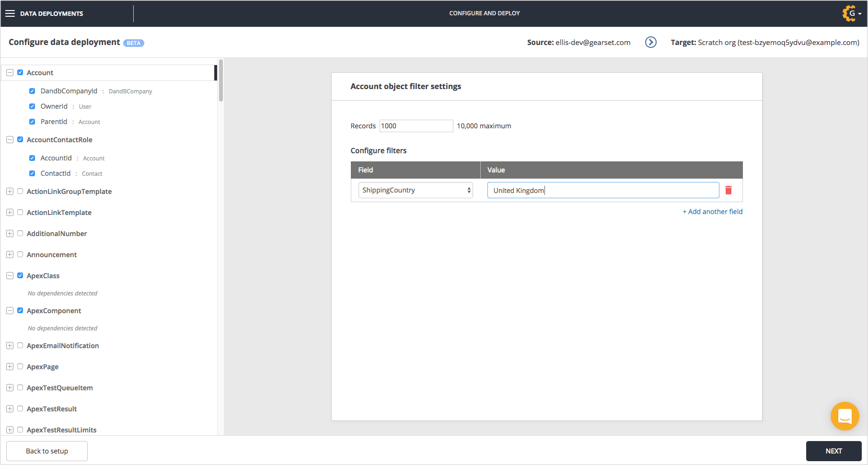Open the hamburger navigation menu

point(10,13)
